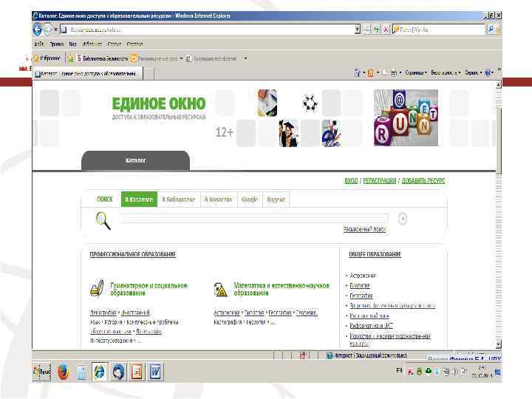The image size is (532, 399).
Task: Open a new blank browser tab
Action: [x=149, y=74]
